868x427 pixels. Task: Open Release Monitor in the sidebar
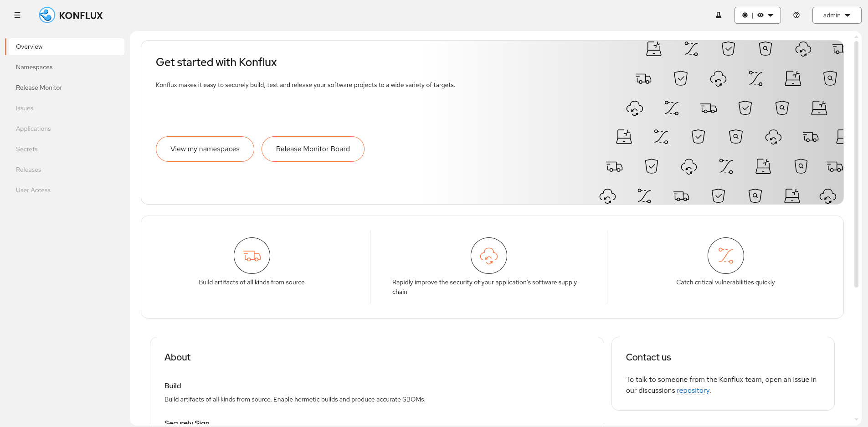click(66, 87)
